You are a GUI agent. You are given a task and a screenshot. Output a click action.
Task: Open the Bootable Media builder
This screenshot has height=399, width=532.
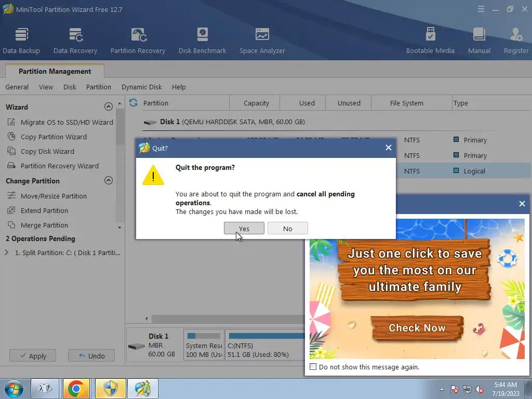click(430, 41)
